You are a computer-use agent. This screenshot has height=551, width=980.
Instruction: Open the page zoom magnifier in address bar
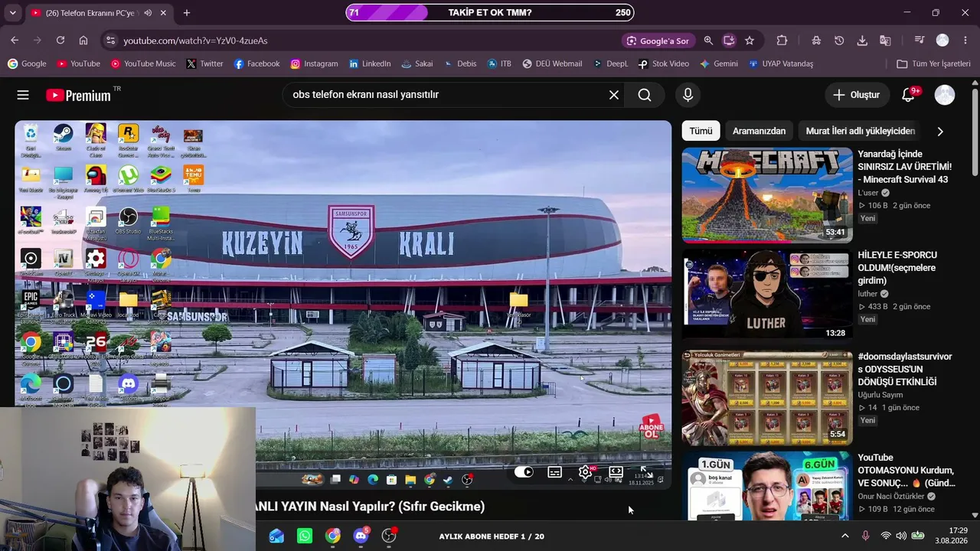708,41
